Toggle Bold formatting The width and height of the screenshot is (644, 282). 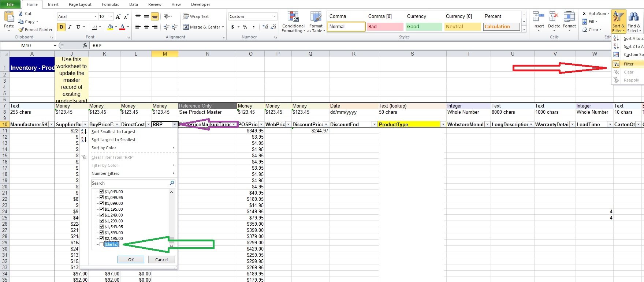(61, 27)
